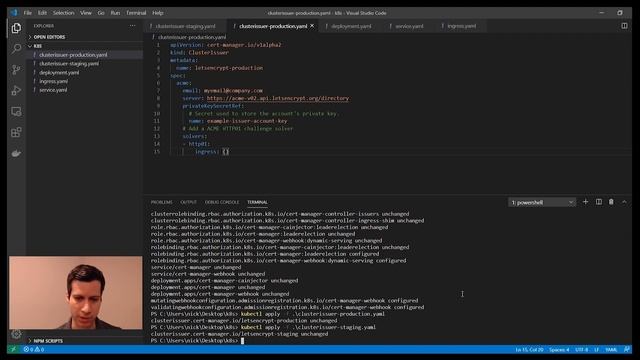640x360 pixels.
Task: Switch to clusterissuer-staging.yaml editor tab
Action: [x=184, y=26]
